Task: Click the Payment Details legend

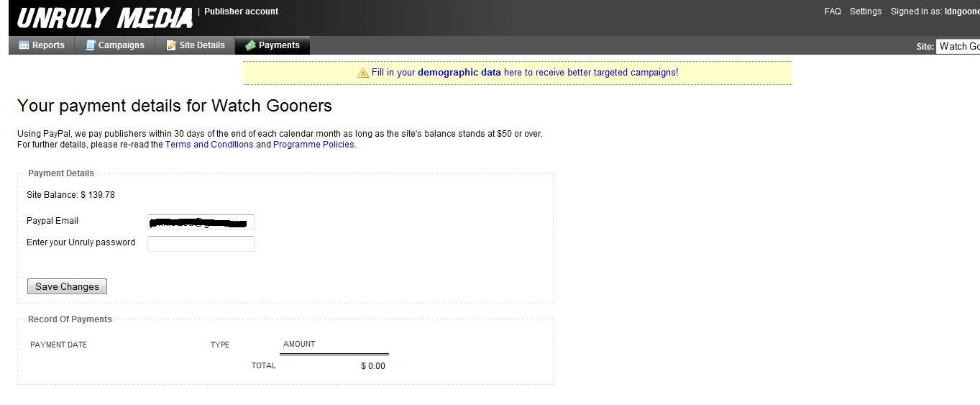Action: (x=61, y=173)
